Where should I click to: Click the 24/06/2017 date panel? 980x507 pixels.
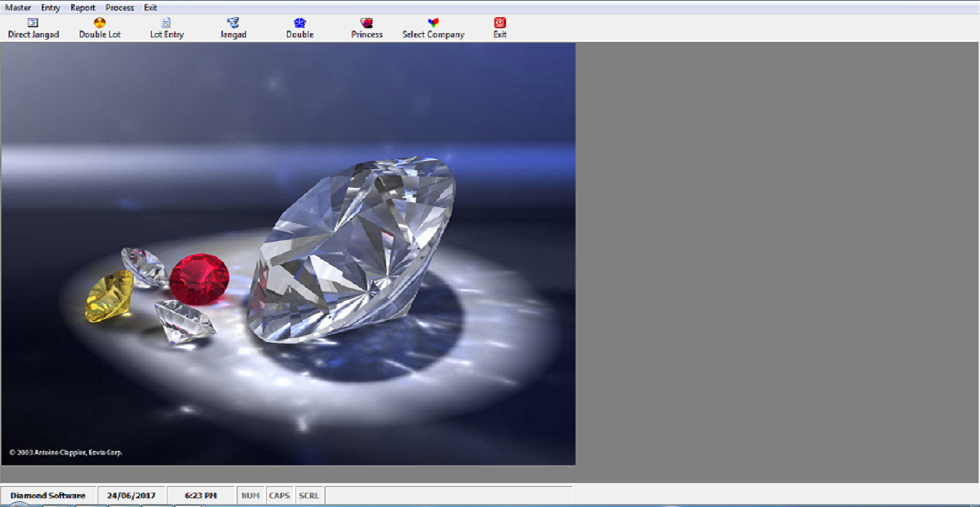pos(131,495)
